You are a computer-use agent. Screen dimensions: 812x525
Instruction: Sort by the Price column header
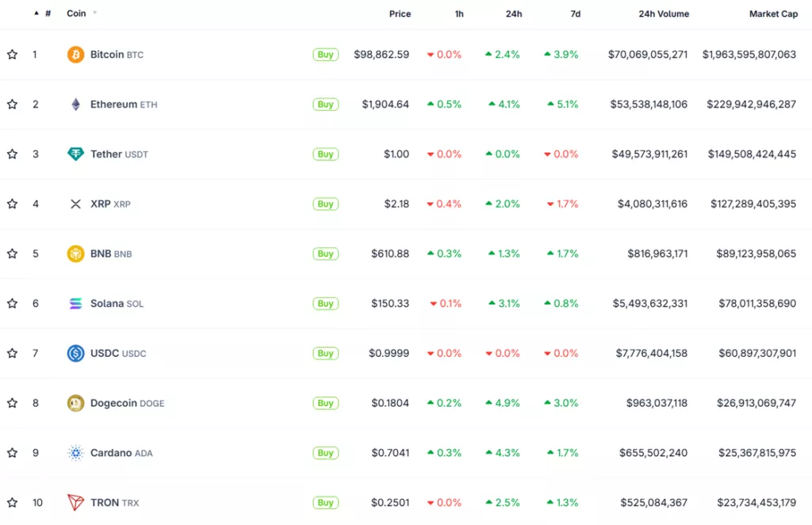tap(400, 14)
